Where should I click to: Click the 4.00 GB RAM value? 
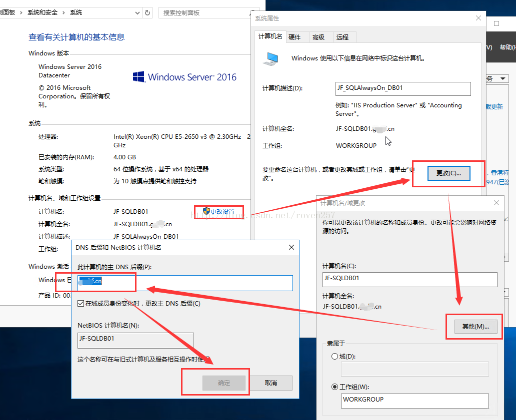click(x=124, y=157)
